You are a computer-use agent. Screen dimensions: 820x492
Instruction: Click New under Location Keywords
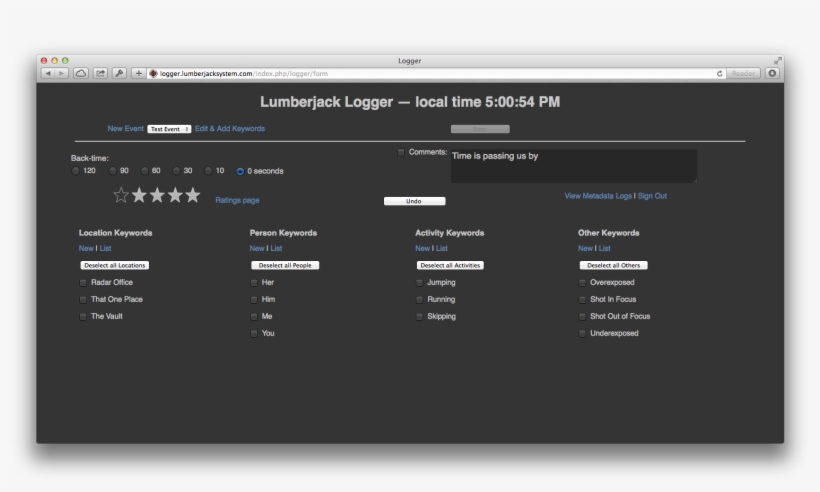pyautogui.click(x=86, y=248)
